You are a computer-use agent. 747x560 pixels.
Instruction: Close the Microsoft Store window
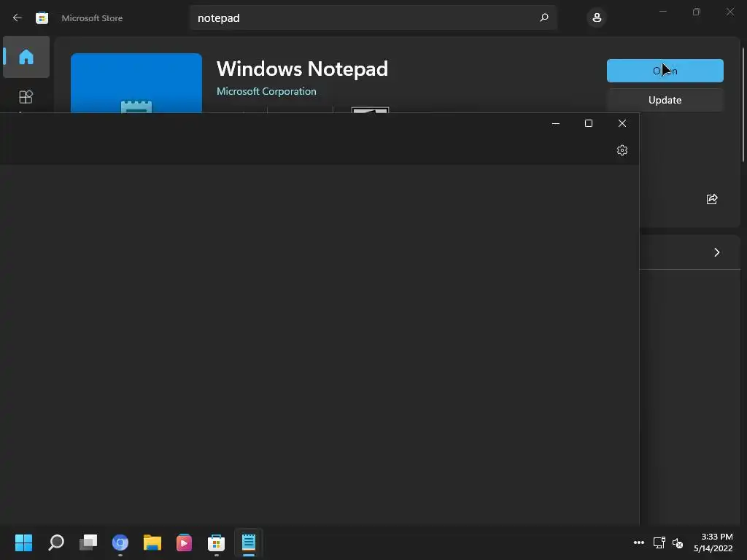[729, 12]
